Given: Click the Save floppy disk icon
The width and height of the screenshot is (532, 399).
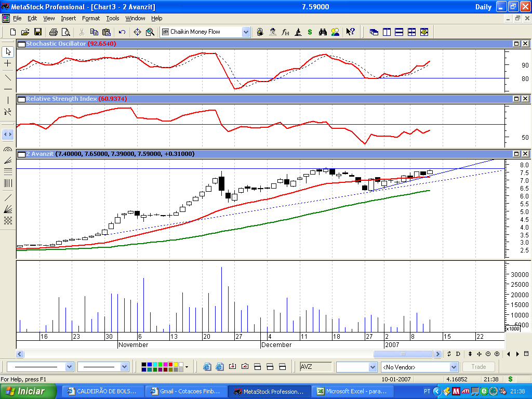Looking at the screenshot, I should click(x=38, y=32).
